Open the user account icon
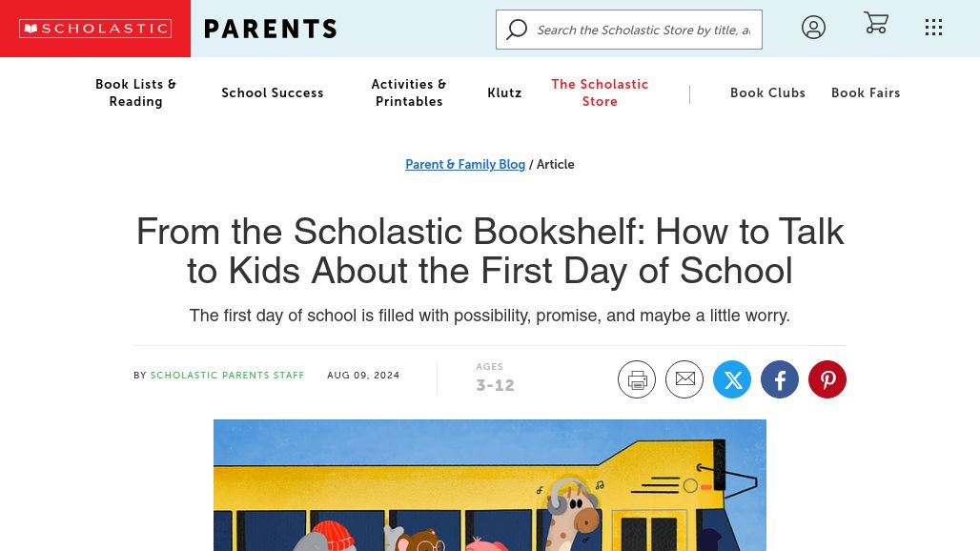The image size is (980, 551). point(813,28)
